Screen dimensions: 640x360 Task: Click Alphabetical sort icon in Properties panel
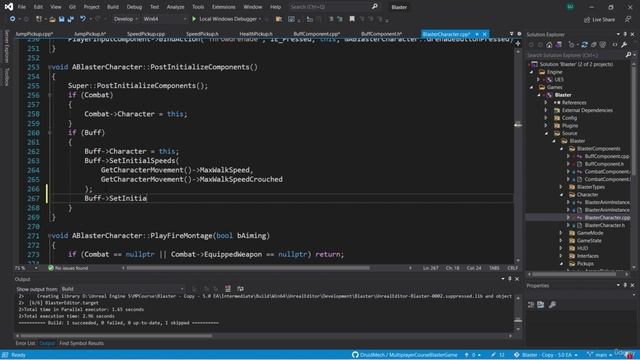541,304
